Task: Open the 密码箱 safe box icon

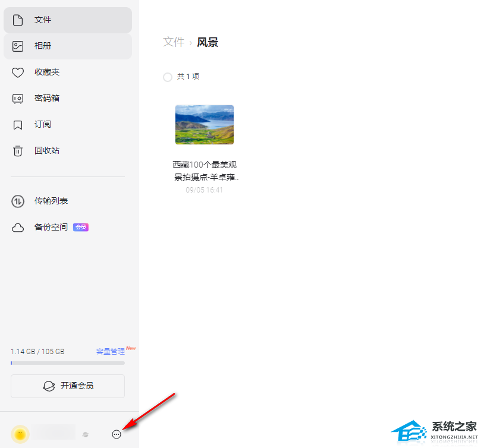Action: [18, 98]
